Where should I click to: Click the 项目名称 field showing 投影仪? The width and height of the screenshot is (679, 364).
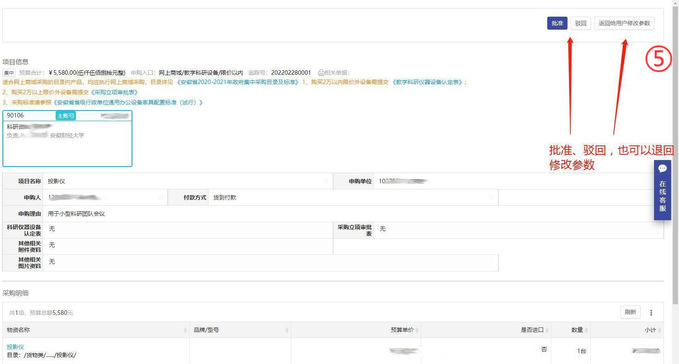188,181
